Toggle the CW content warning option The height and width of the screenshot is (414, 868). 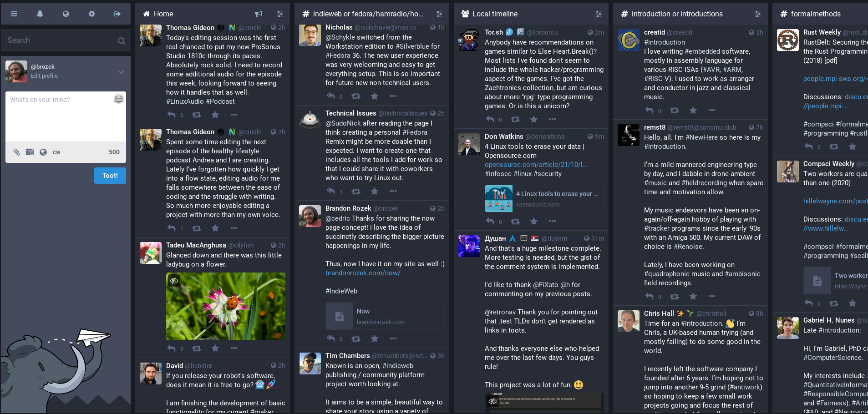pyautogui.click(x=56, y=152)
